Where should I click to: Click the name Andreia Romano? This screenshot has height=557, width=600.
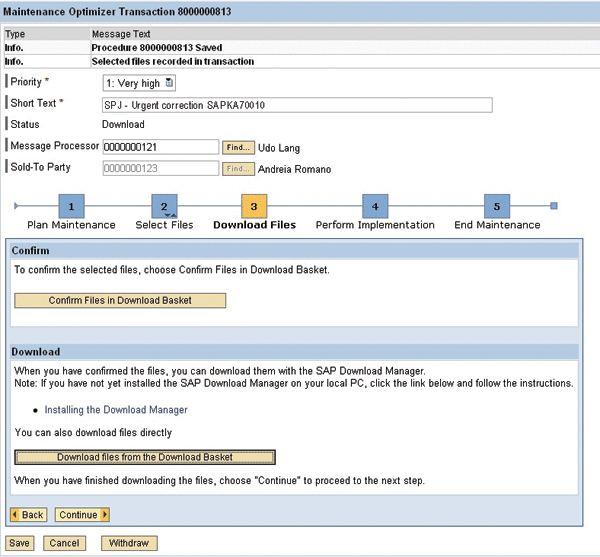tap(294, 169)
